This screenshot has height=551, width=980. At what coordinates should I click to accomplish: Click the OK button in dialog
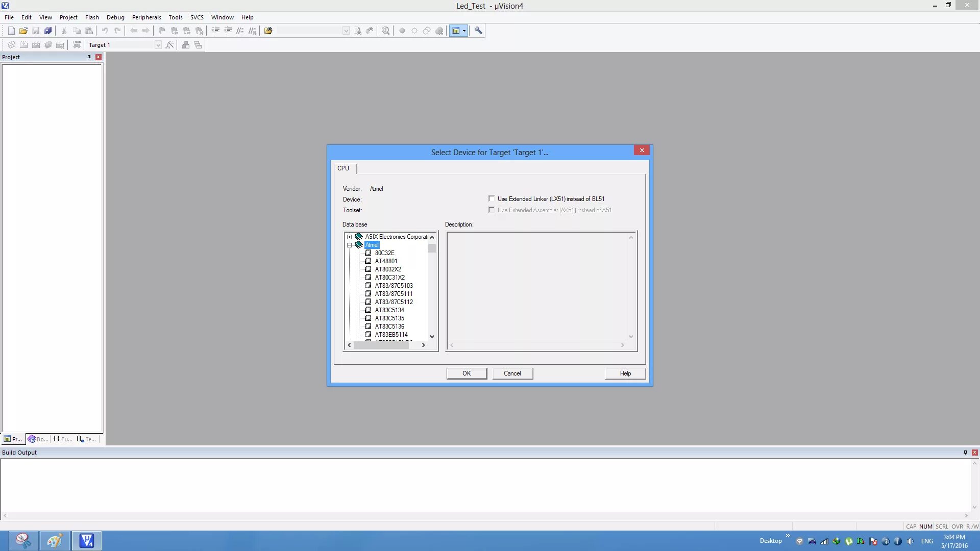point(467,373)
